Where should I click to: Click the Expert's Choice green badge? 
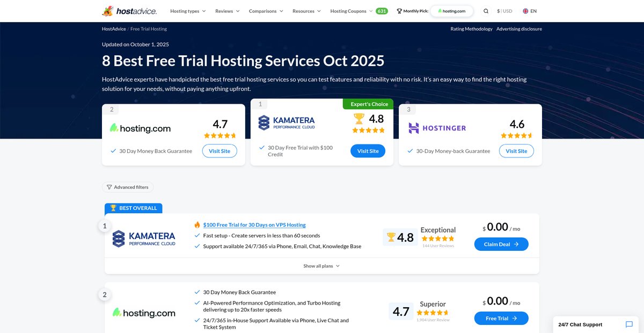tap(368, 104)
